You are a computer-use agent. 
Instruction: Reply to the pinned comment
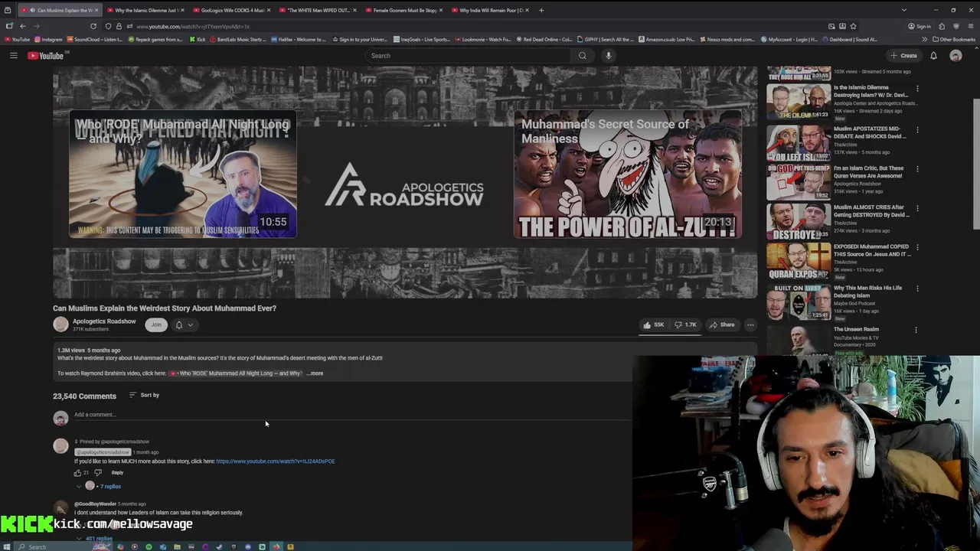tap(117, 473)
